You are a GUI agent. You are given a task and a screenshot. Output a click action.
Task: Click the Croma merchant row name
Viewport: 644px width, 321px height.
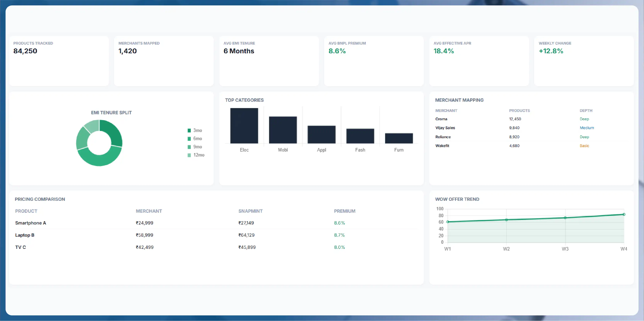click(x=441, y=119)
